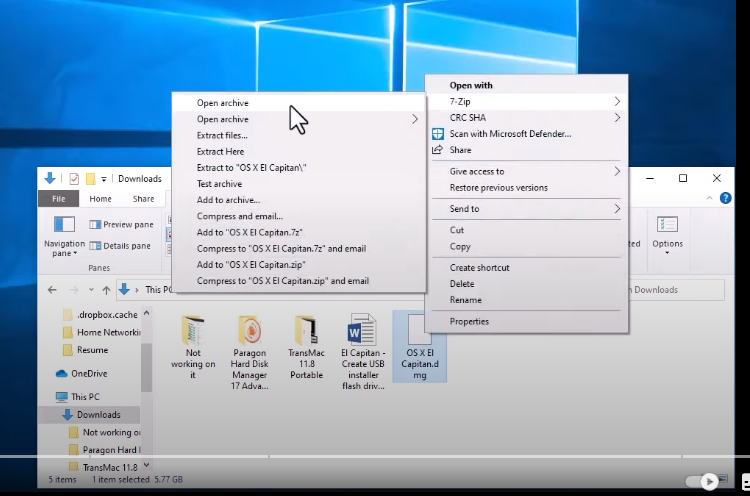750x496 pixels.
Task: Switch to the Home ribbon tab
Action: point(100,199)
